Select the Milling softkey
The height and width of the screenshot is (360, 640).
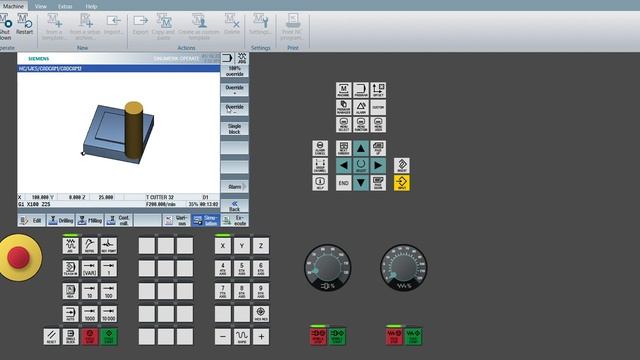click(89, 220)
